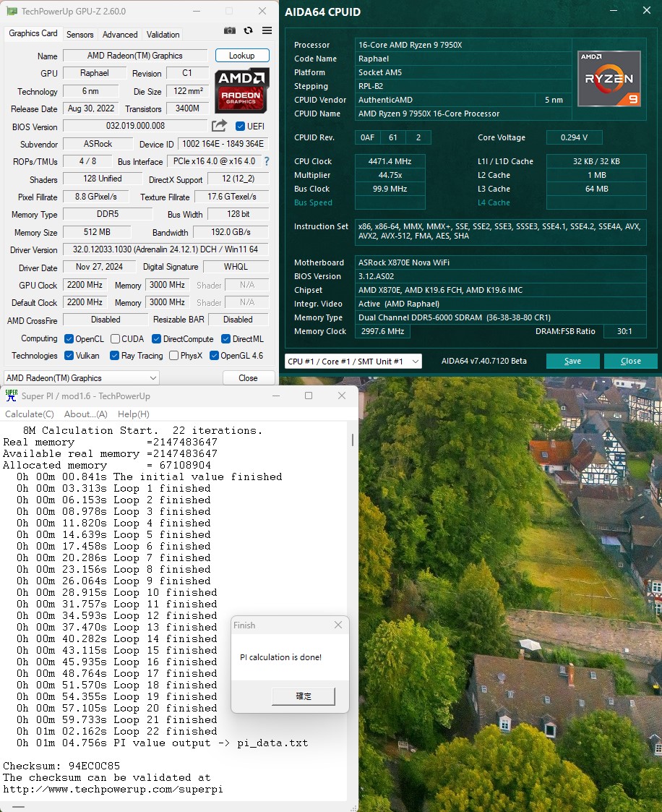Open the Calculate(C) menu in Super PI
This screenshot has width=662, height=812.
click(x=30, y=414)
